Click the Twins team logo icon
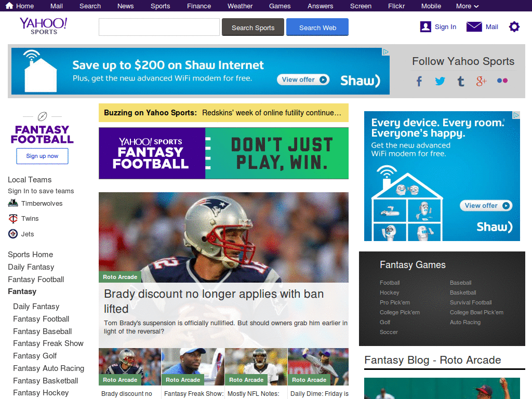The height and width of the screenshot is (399, 532). coord(13,219)
